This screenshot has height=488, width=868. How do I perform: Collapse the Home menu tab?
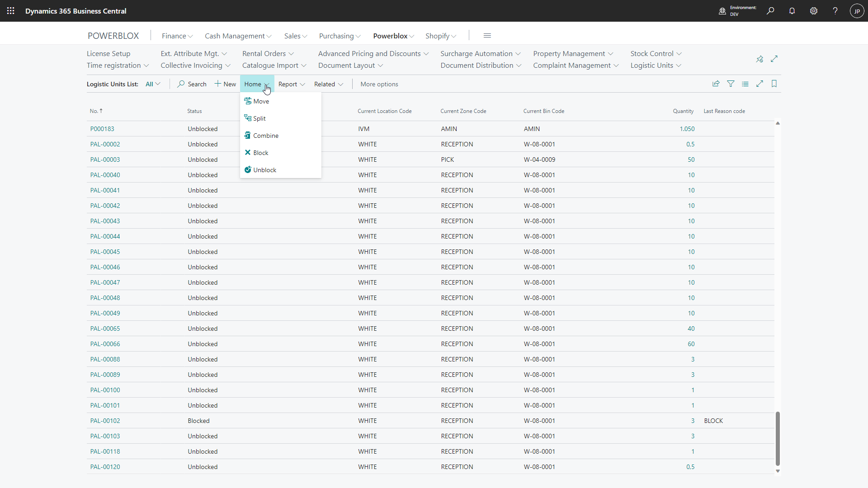[257, 84]
